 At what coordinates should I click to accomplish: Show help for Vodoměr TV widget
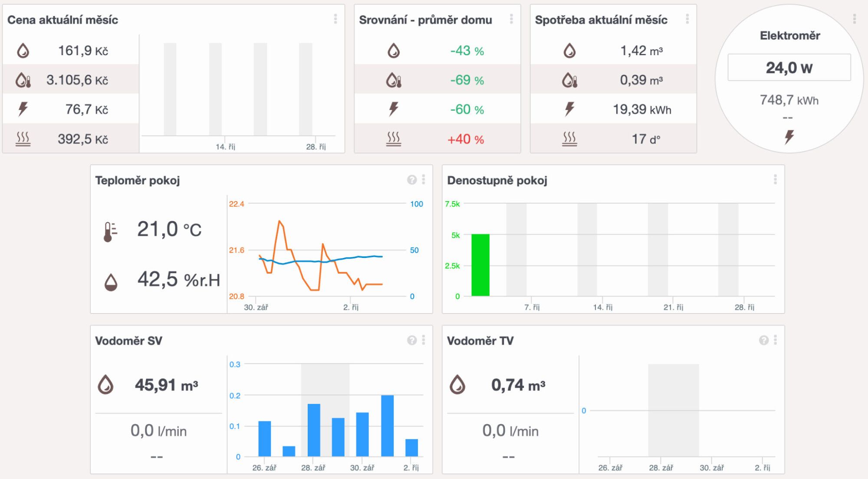(764, 340)
